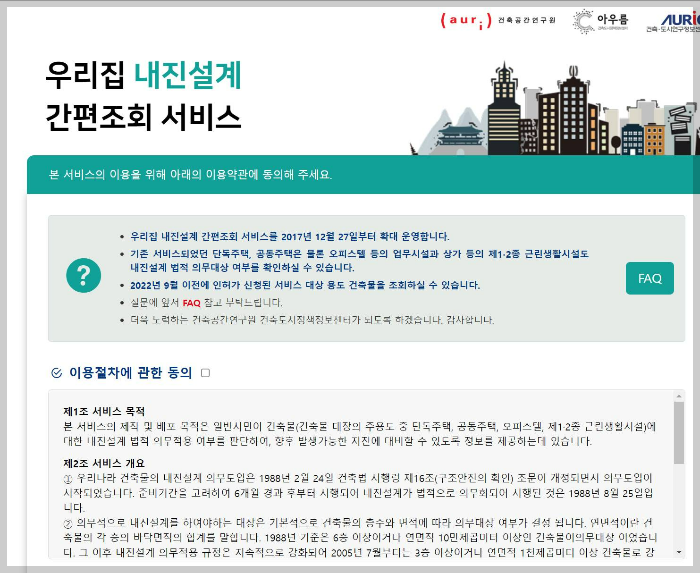Click the checkmark icon beside 이용절차에 관한 동의
Viewport: 700px width, 573px height.
[57, 373]
